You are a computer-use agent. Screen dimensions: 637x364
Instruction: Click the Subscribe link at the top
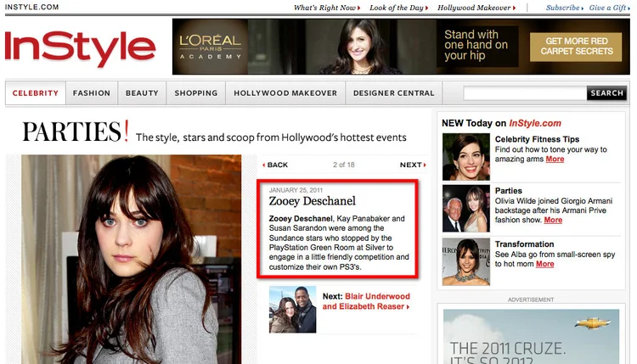tap(564, 8)
